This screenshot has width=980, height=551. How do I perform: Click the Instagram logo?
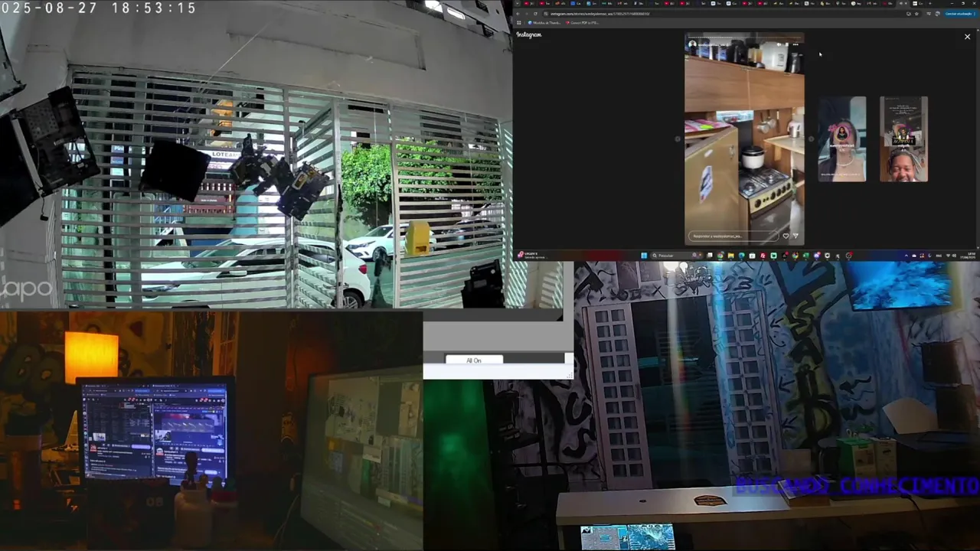(529, 34)
